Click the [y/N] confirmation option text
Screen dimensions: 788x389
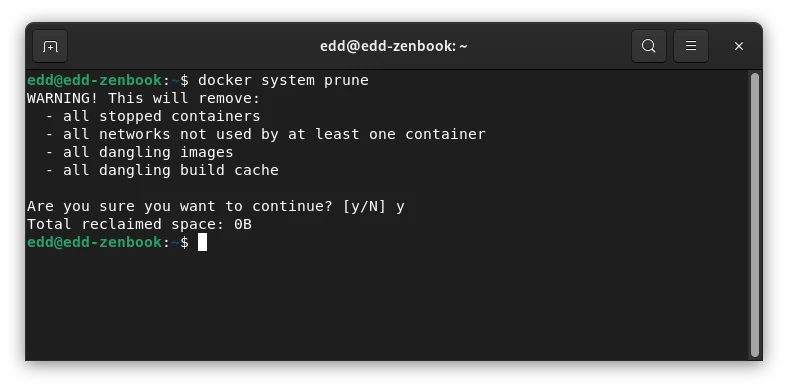364,206
